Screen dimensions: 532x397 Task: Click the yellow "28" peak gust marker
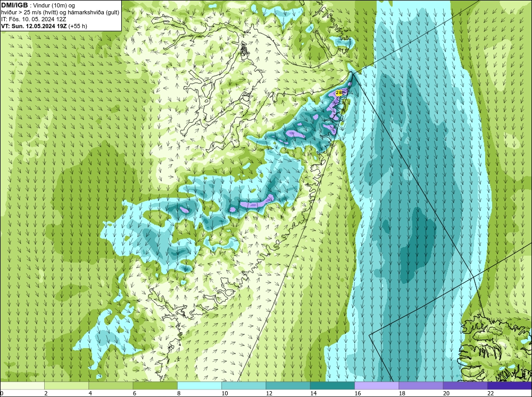tap(338, 92)
